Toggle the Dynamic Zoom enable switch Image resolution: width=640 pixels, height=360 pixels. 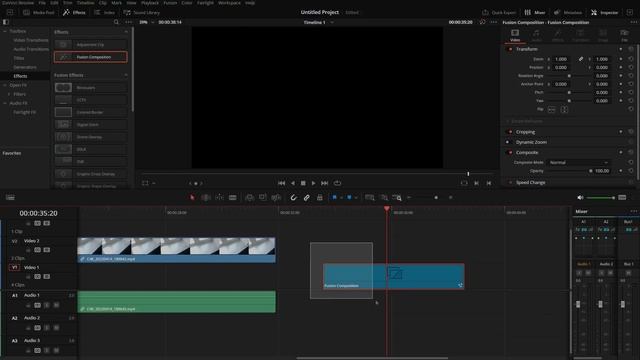click(x=508, y=142)
